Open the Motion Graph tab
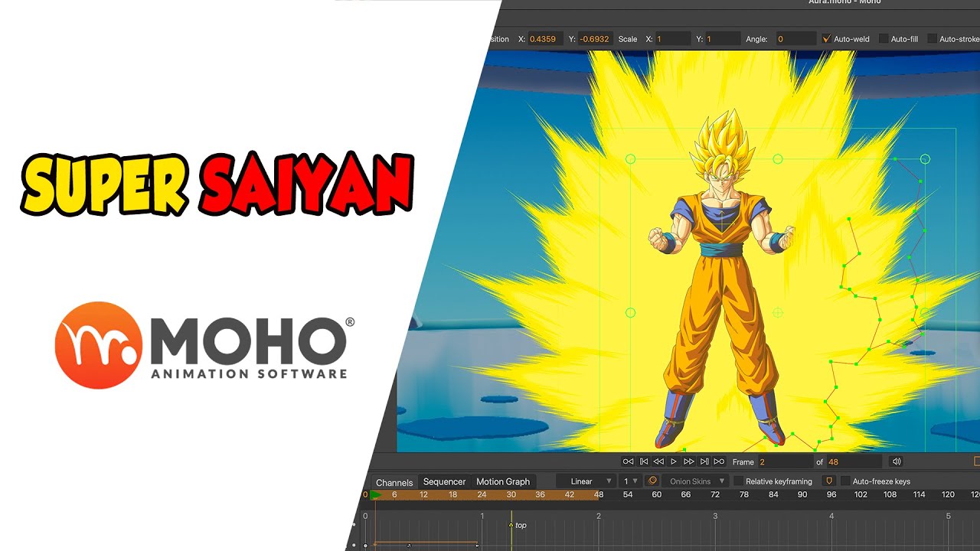Viewport: 980px width, 551px height. click(503, 482)
